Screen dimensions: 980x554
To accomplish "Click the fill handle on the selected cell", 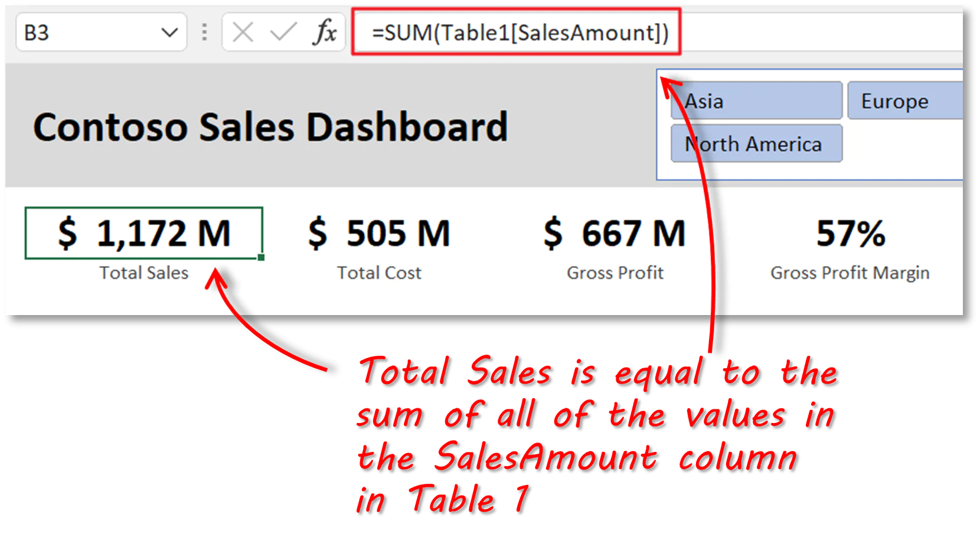I will click(262, 257).
